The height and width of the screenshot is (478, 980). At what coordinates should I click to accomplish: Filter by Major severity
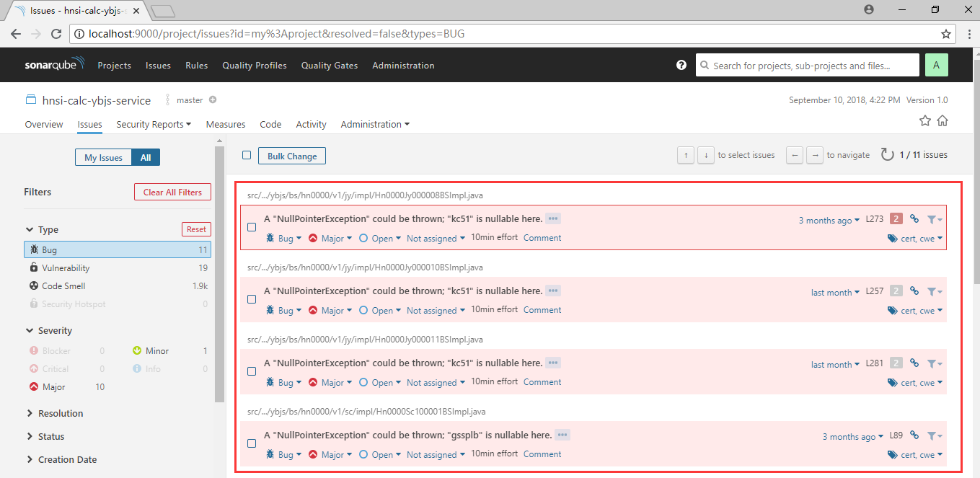click(x=66, y=387)
